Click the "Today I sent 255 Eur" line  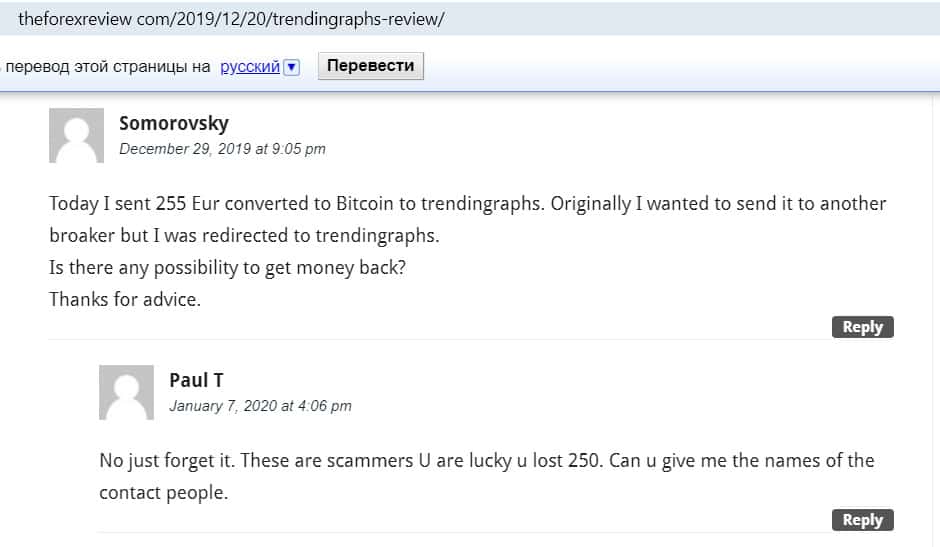click(x=467, y=204)
